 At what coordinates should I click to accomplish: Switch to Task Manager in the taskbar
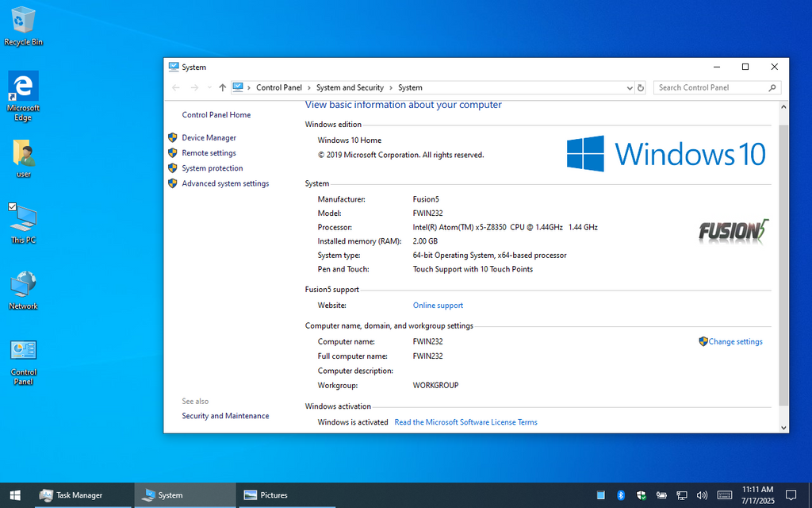(x=71, y=495)
